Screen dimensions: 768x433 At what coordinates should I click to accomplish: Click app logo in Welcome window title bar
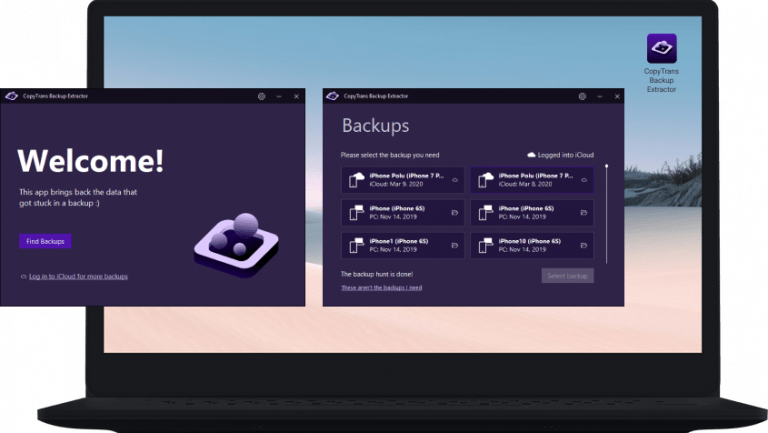click(x=11, y=96)
